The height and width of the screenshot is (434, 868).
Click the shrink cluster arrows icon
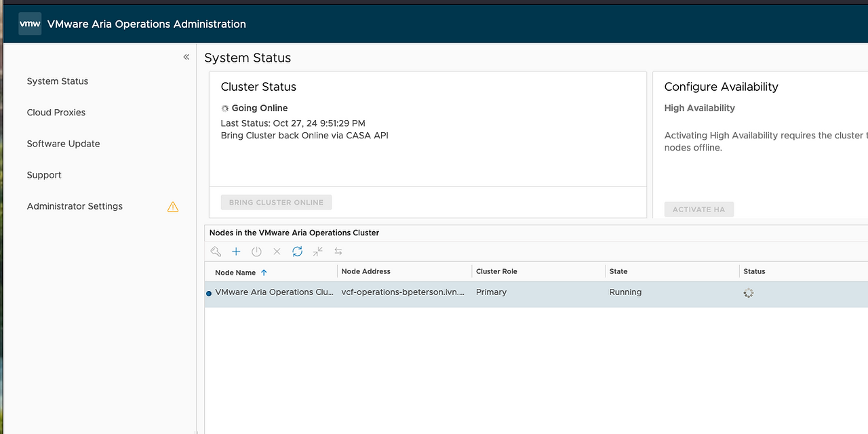pos(318,252)
